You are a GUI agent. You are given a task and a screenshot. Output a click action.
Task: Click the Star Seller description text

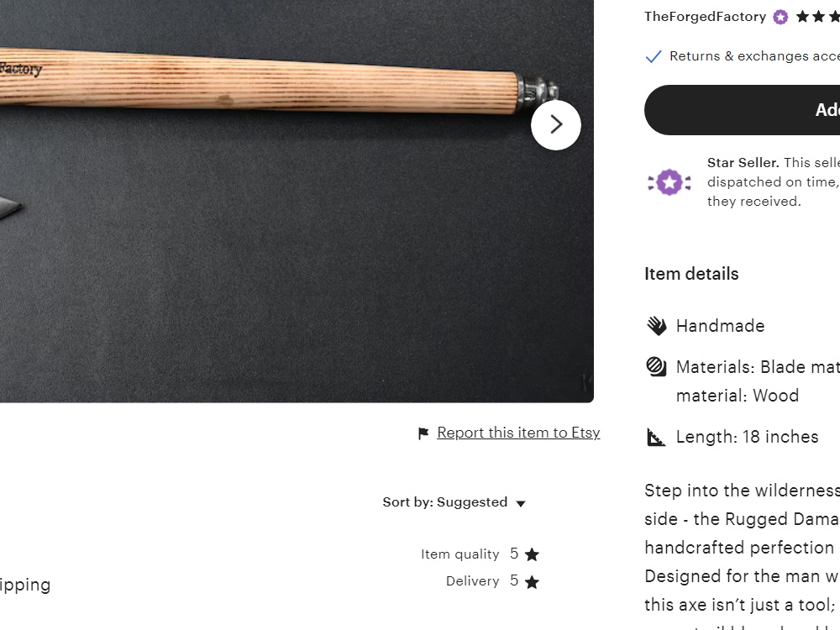point(774,182)
